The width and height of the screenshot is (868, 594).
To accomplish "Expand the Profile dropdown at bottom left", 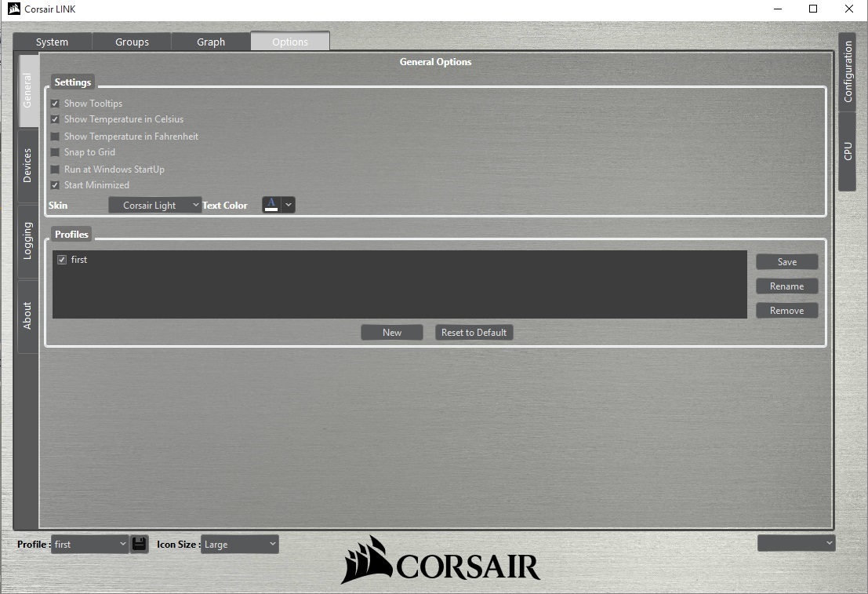I will click(89, 544).
